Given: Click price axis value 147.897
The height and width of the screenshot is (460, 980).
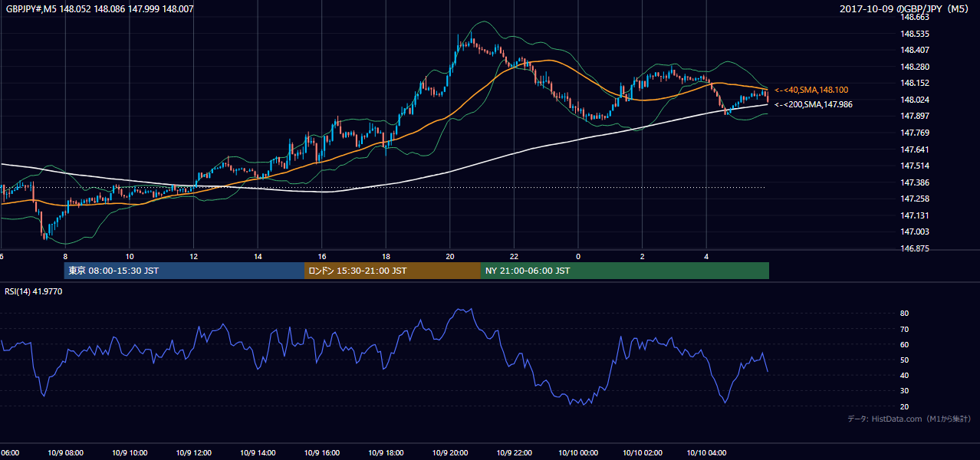Looking at the screenshot, I should (x=914, y=116).
